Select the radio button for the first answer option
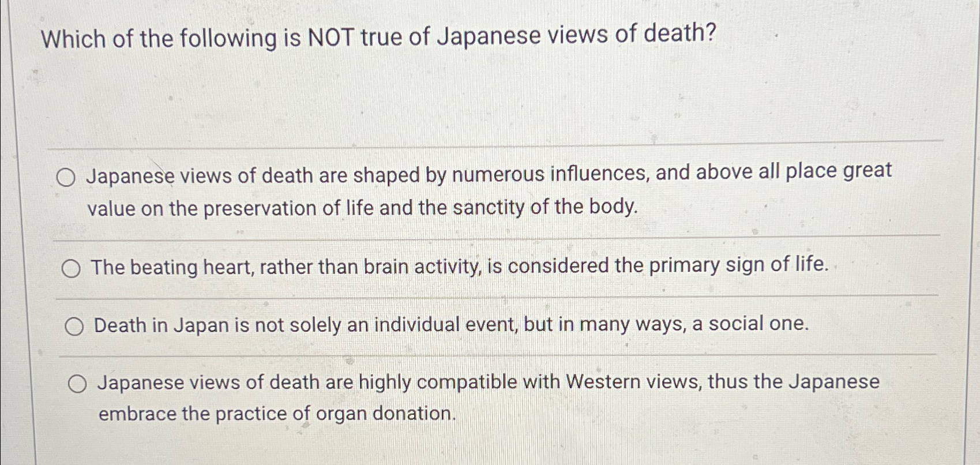The image size is (980, 465). click(65, 178)
